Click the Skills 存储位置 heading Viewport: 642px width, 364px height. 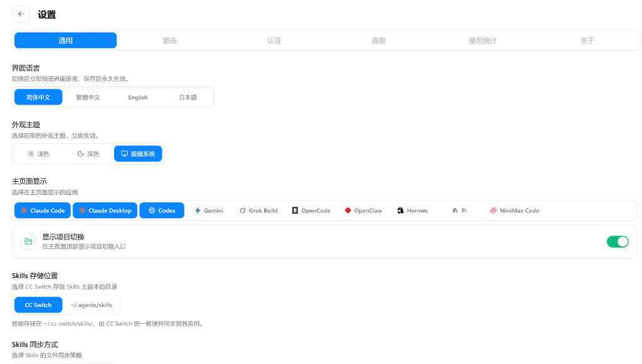35,276
